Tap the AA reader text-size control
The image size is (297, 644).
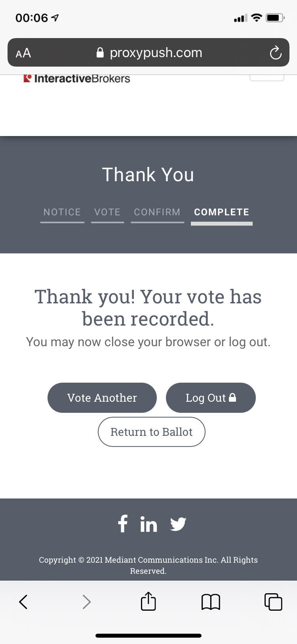[23, 53]
